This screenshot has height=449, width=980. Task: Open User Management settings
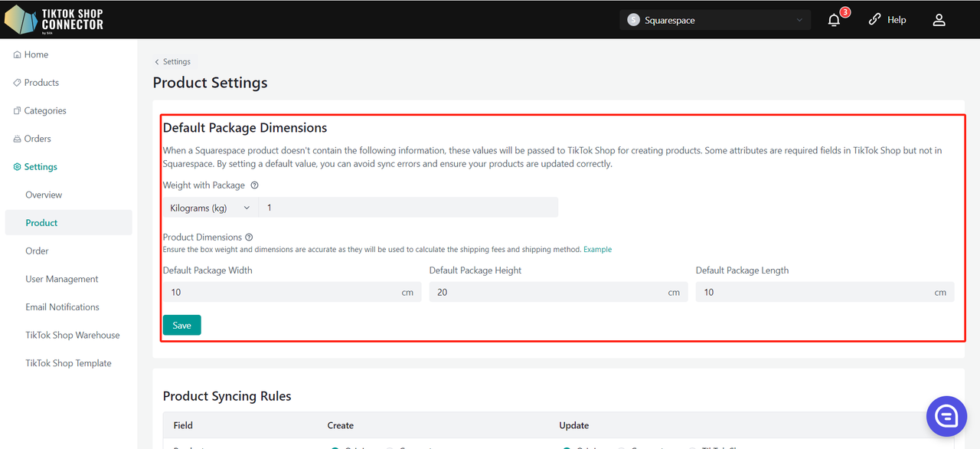62,279
